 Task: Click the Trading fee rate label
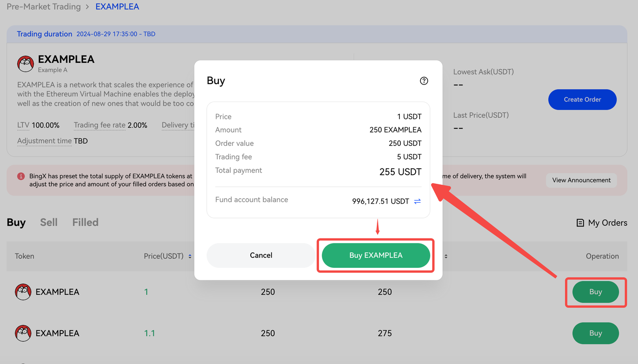click(x=100, y=125)
